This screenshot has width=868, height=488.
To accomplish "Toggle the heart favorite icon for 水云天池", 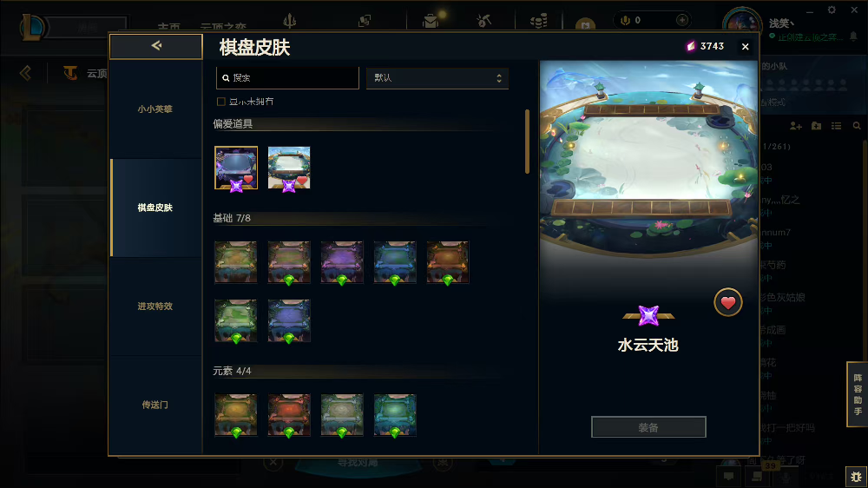I will 727,302.
